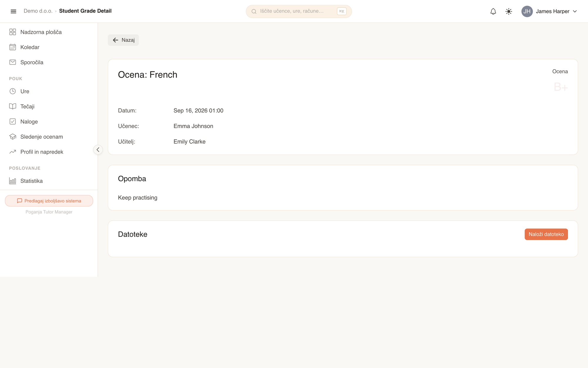Open Tečaji from the sidebar

point(49,106)
